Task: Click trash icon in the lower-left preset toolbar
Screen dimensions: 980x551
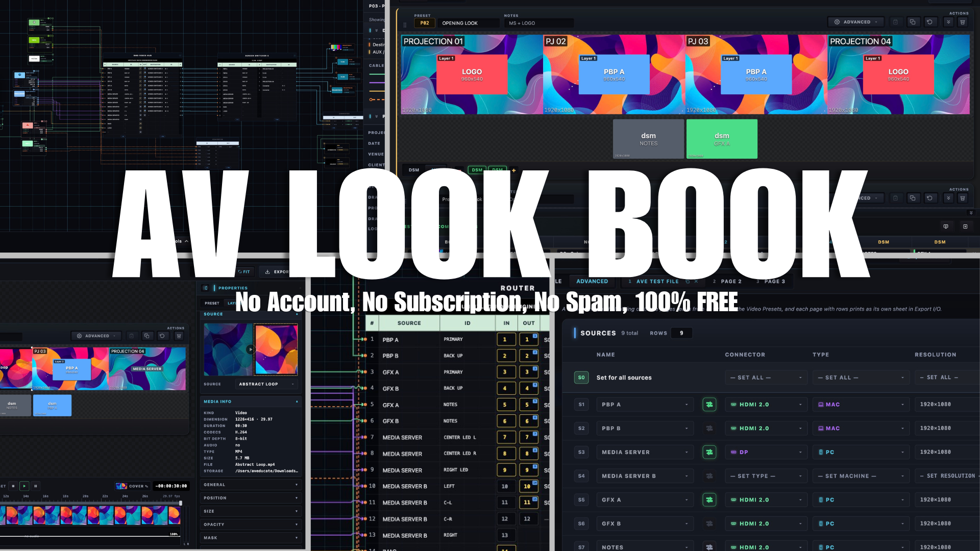Action: coord(179,336)
